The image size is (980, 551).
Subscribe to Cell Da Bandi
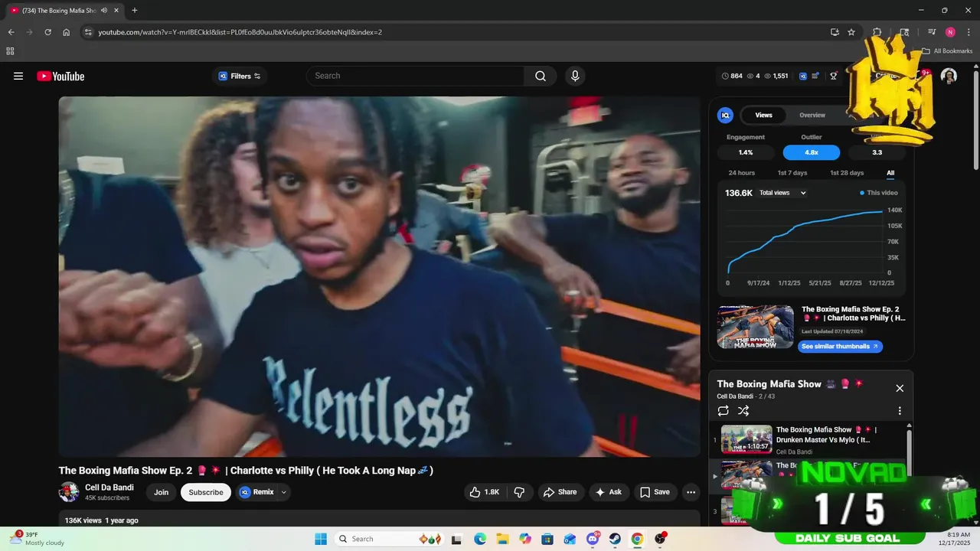pos(206,492)
